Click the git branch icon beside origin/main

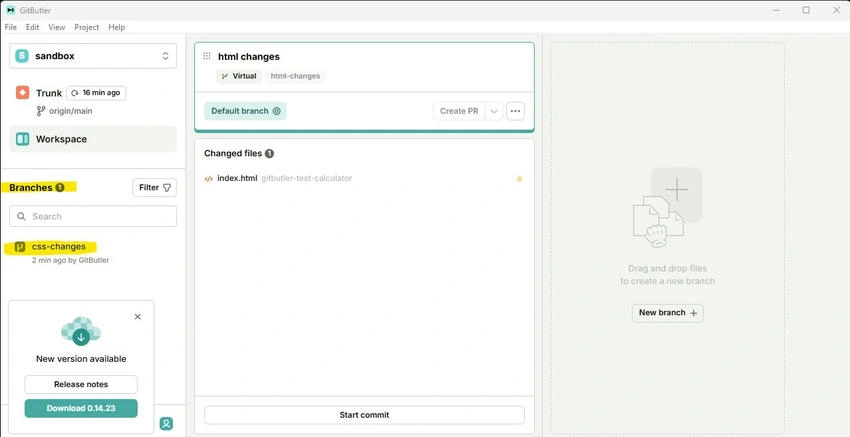tap(41, 111)
